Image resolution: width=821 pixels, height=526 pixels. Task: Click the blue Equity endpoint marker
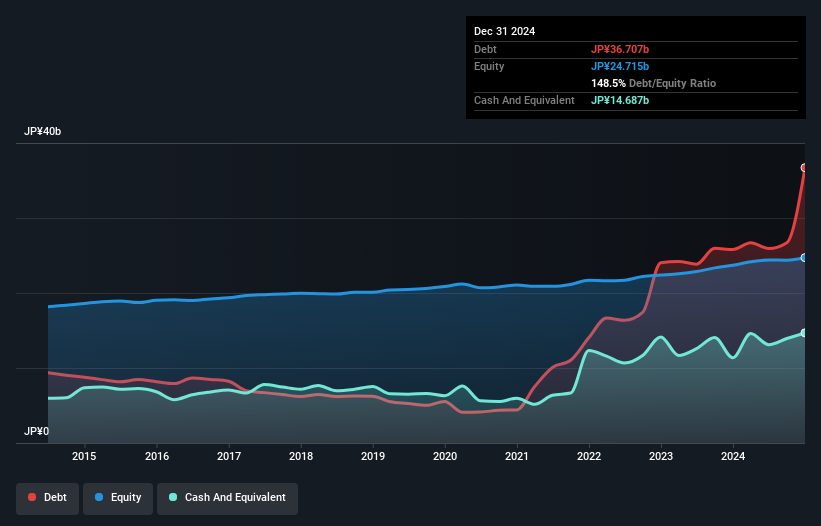[804, 258]
